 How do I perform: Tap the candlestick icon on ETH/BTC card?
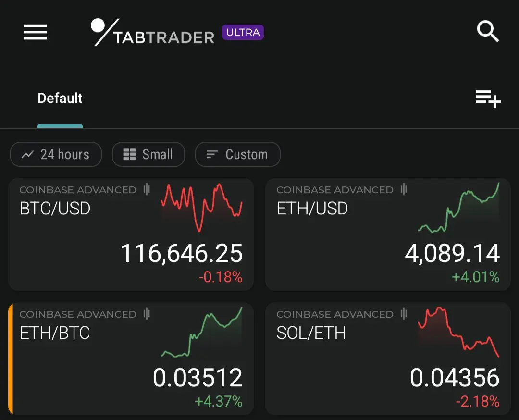(x=147, y=313)
